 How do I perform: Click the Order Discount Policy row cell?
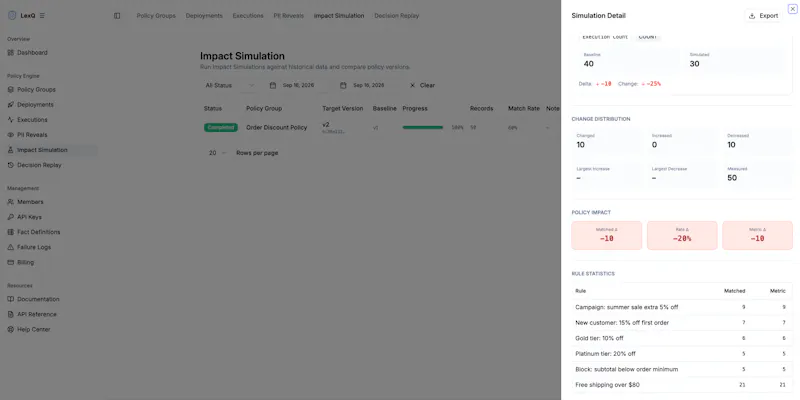tap(277, 128)
